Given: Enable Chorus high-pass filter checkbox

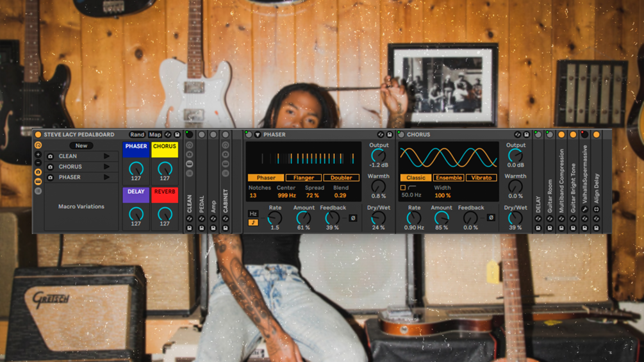Looking at the screenshot, I should click(x=403, y=188).
